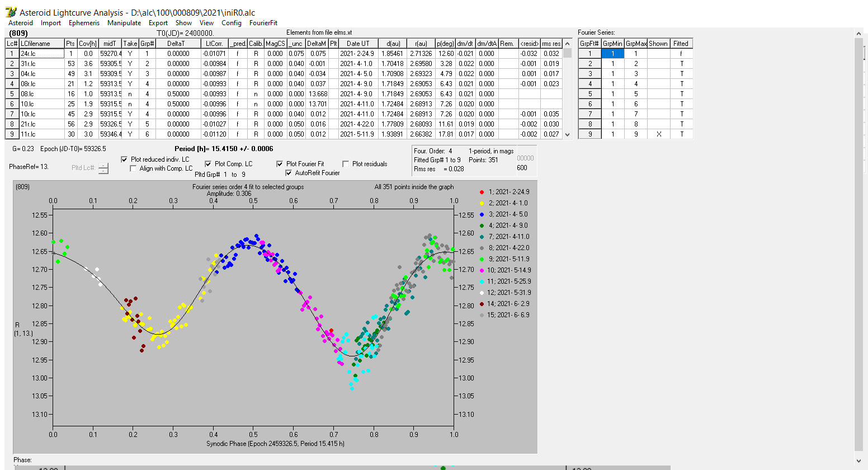Click legend magenta dot for 2021-5-14.9
This screenshot has height=470, width=868.
pyautogui.click(x=482, y=270)
